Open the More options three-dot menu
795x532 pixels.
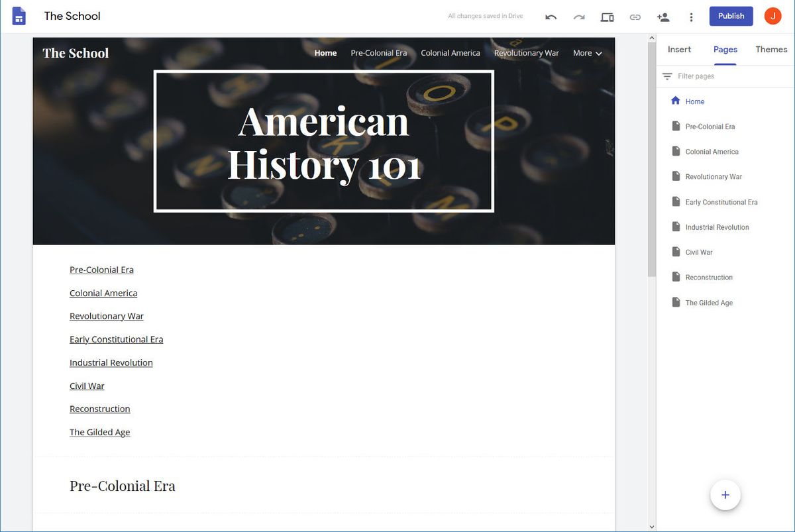tap(691, 16)
